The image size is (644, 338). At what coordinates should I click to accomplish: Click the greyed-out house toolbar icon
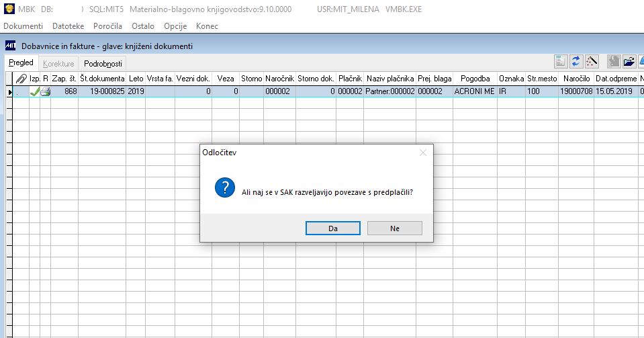tap(614, 62)
